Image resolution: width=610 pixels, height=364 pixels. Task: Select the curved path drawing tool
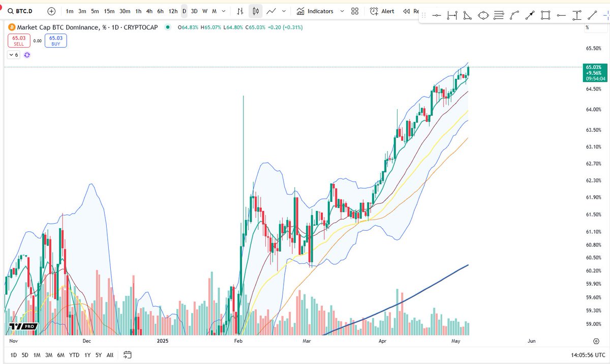[514, 15]
